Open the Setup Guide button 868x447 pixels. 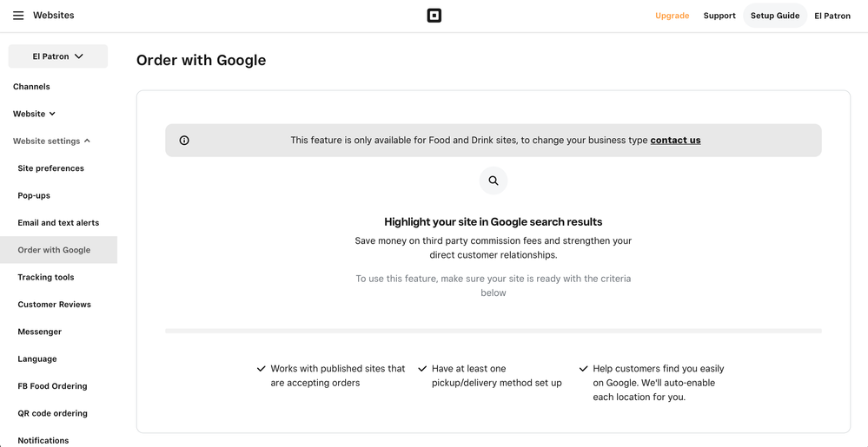(775, 16)
